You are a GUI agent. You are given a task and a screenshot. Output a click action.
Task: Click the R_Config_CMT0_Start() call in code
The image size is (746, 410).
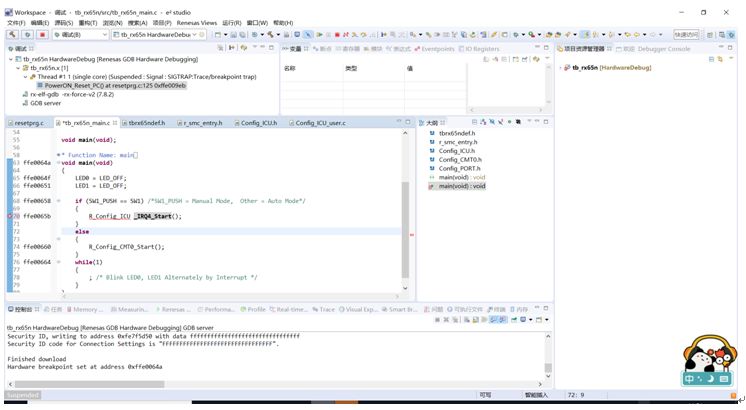126,247
